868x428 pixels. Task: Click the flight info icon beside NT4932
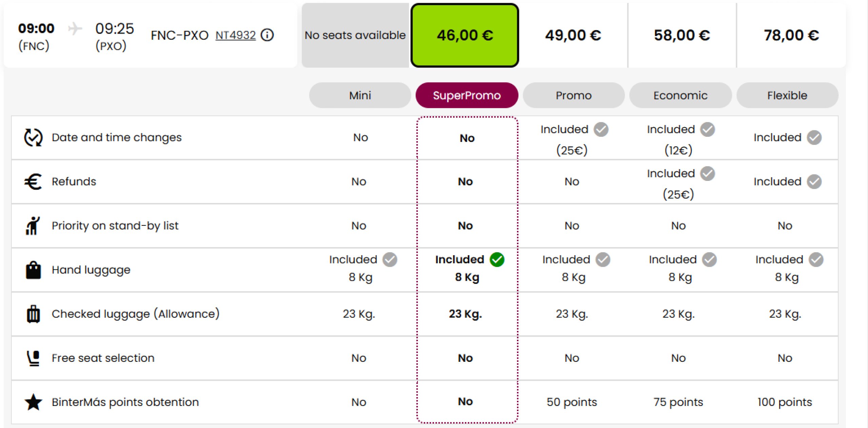[267, 35]
